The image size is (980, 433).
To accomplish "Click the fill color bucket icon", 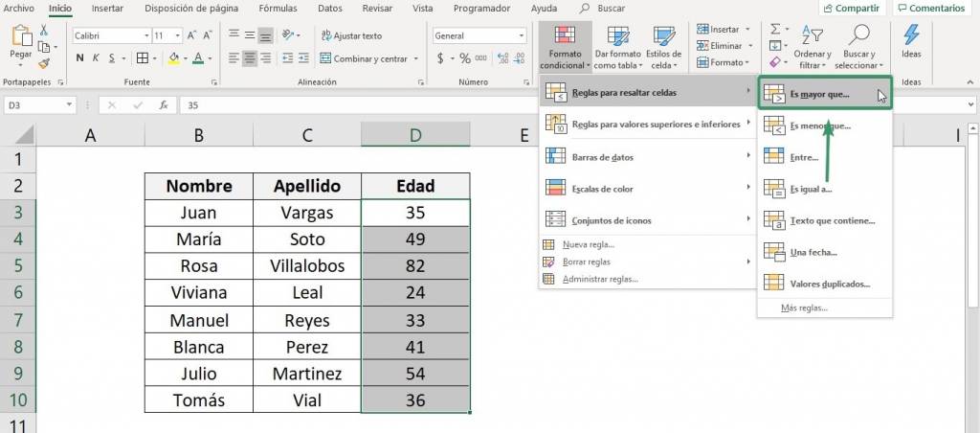I will (x=173, y=58).
